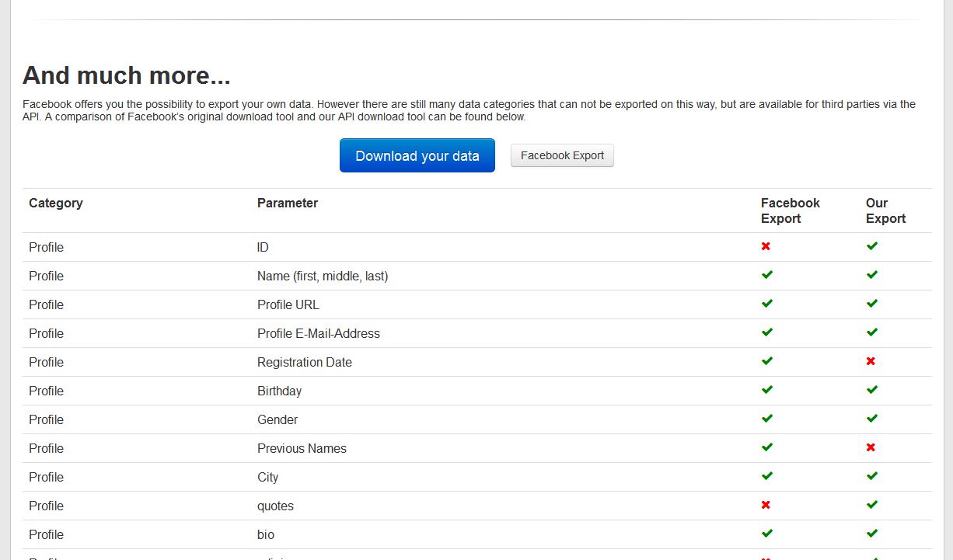The image size is (953, 560).
Task: Click Facebook Export checkmark for Profile E-Mail-Address
Action: tap(767, 332)
